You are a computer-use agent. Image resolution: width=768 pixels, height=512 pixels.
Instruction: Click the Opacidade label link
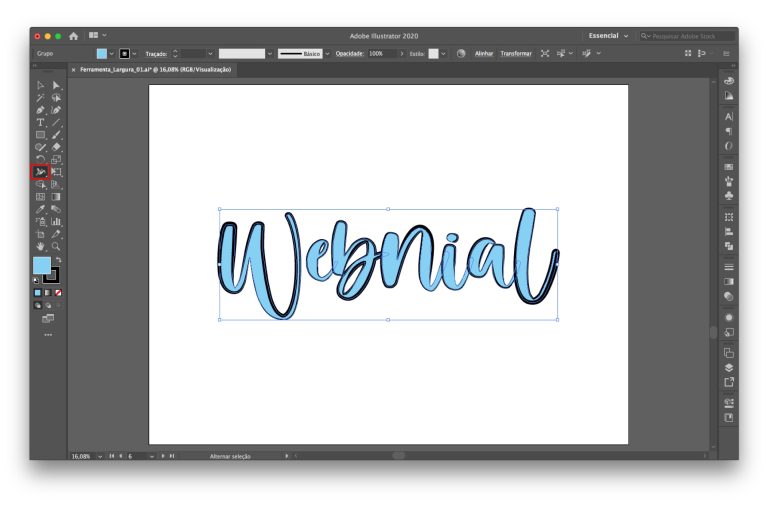tap(349, 54)
